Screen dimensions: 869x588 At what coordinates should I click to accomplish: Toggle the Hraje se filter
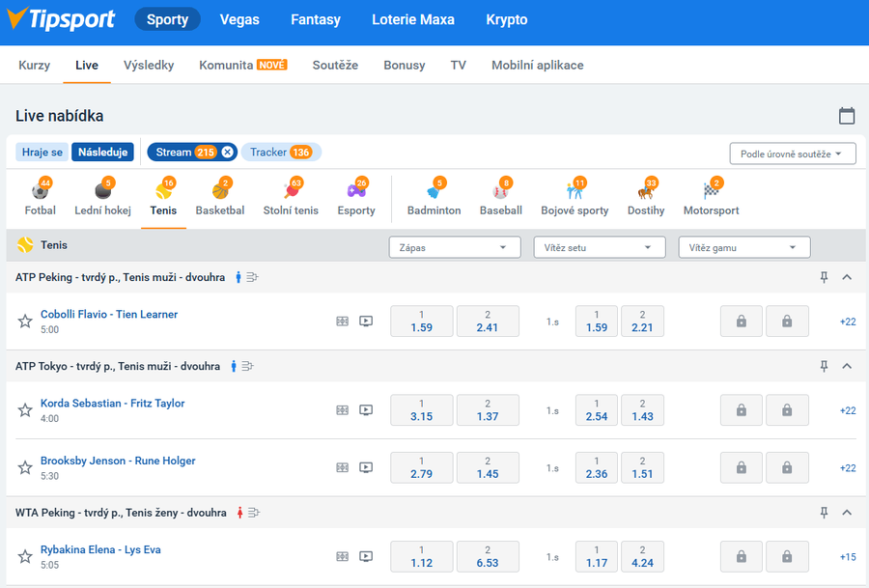pyautogui.click(x=42, y=152)
